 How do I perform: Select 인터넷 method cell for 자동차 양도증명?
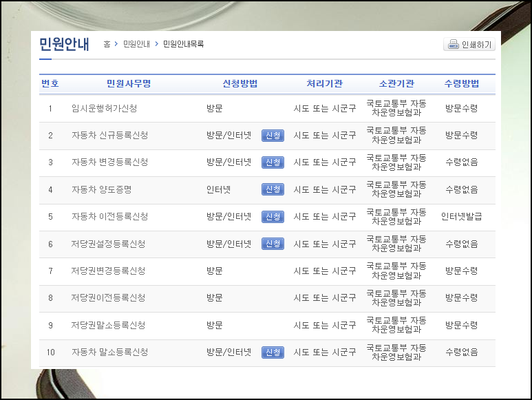[x=218, y=189]
